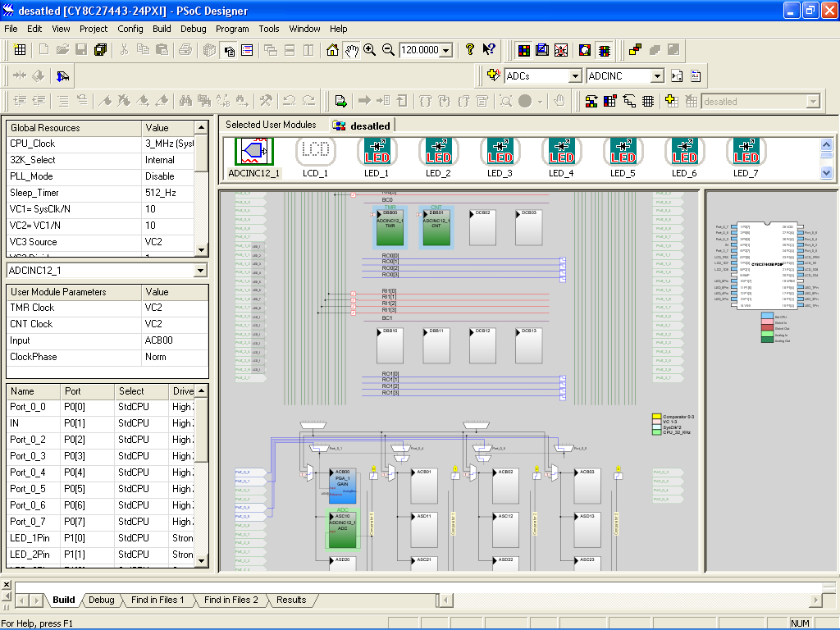Select the ADCINC12_1 ADC block ASC10
840x630 pixels.
(343, 531)
